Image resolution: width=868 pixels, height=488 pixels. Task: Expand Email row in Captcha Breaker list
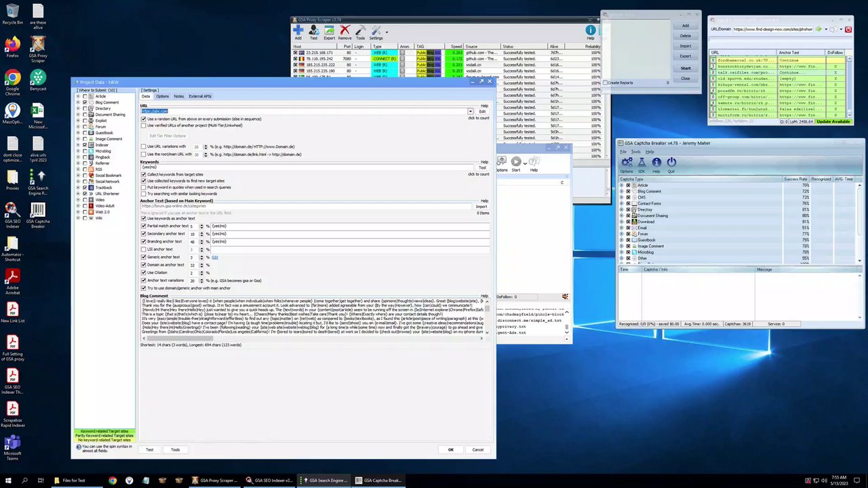(x=622, y=228)
